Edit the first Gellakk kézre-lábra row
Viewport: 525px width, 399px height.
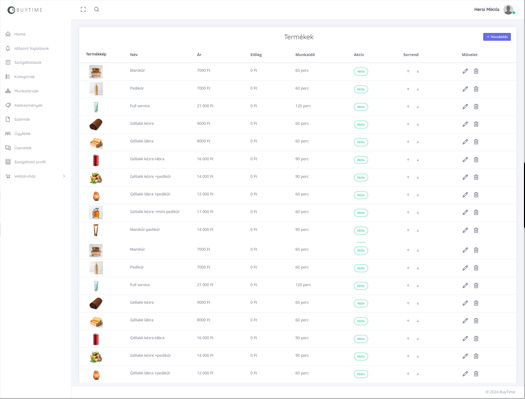pos(465,159)
